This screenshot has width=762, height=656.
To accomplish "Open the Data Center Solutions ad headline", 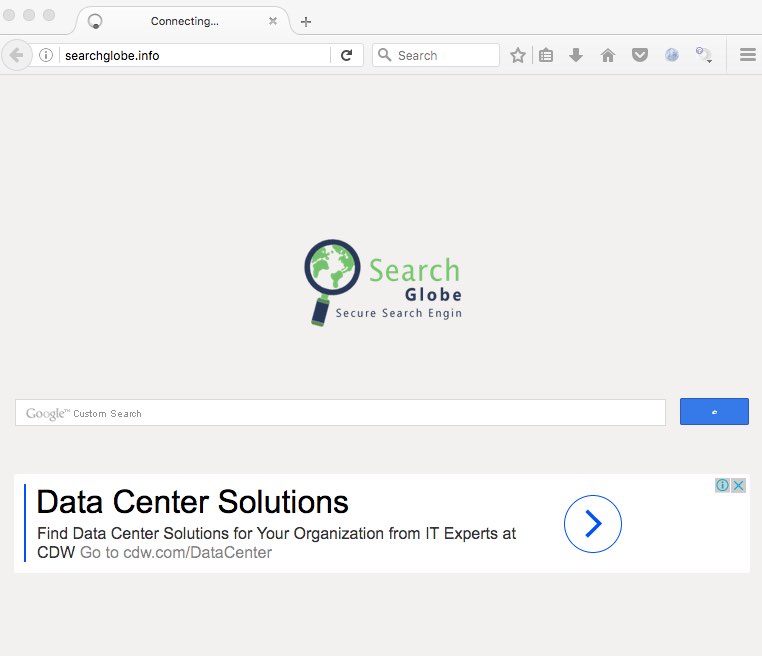I will point(193,501).
